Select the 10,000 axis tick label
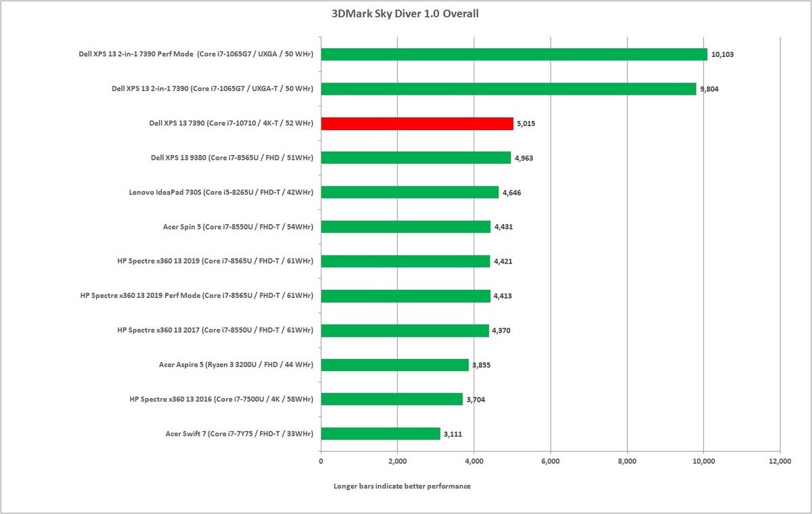 point(704,462)
